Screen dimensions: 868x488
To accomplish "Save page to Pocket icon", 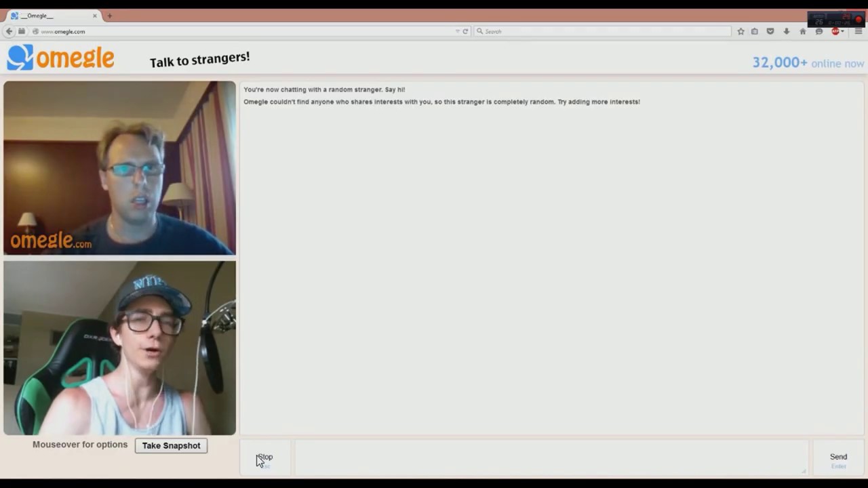I will (x=770, y=31).
